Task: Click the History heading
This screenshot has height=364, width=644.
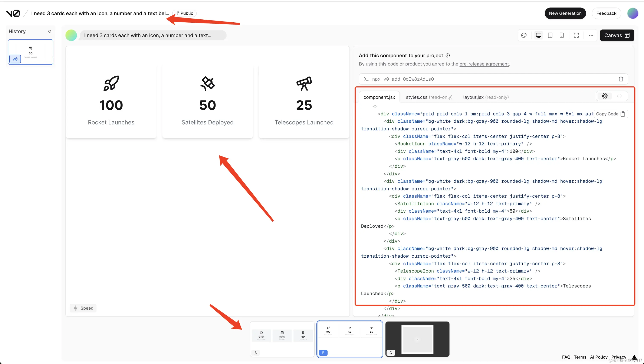Action: click(17, 31)
